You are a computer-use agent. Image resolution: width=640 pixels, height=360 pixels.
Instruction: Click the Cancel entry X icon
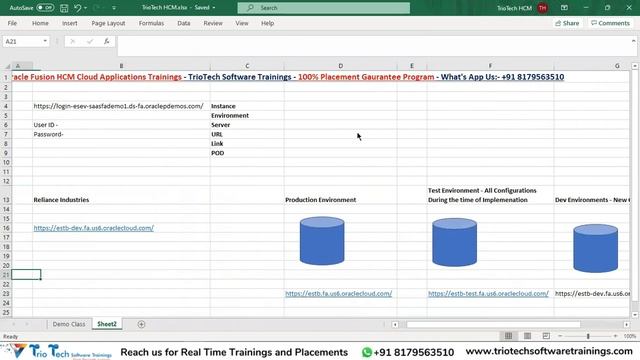(72, 41)
